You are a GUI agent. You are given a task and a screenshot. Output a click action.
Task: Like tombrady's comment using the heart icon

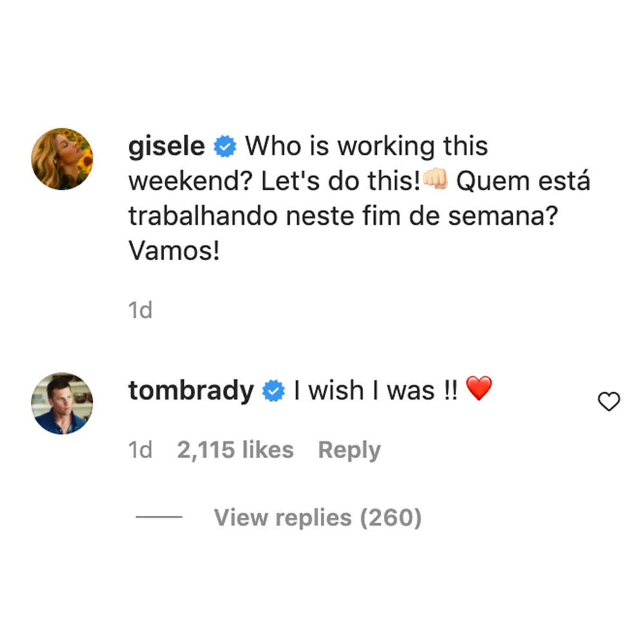coord(608,402)
